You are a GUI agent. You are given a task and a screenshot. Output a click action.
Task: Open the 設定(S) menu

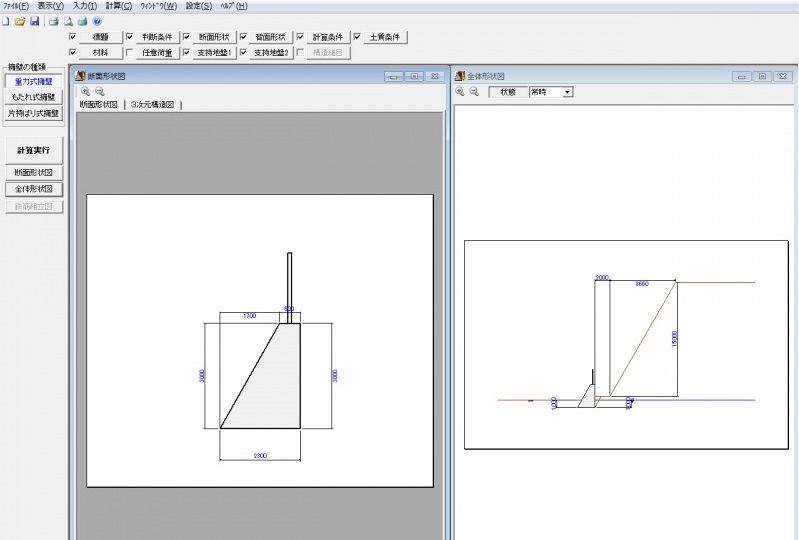(198, 6)
